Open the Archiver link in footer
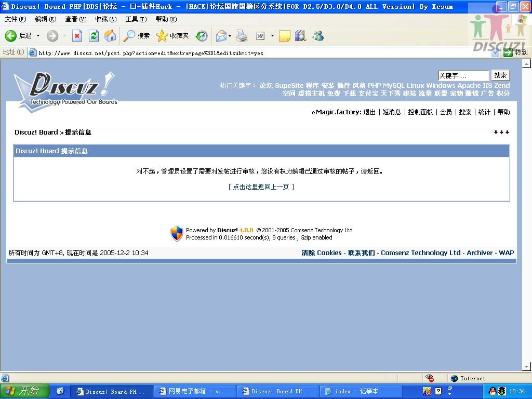 click(480, 253)
